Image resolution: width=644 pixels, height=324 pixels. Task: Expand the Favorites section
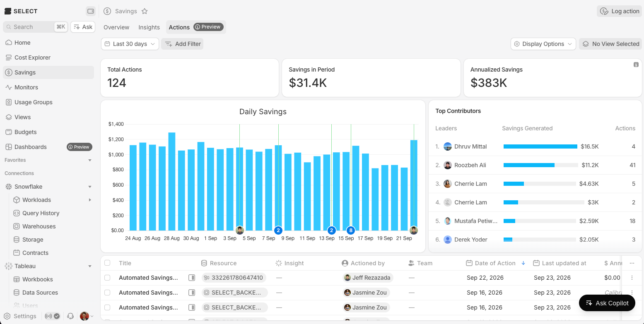click(90, 160)
